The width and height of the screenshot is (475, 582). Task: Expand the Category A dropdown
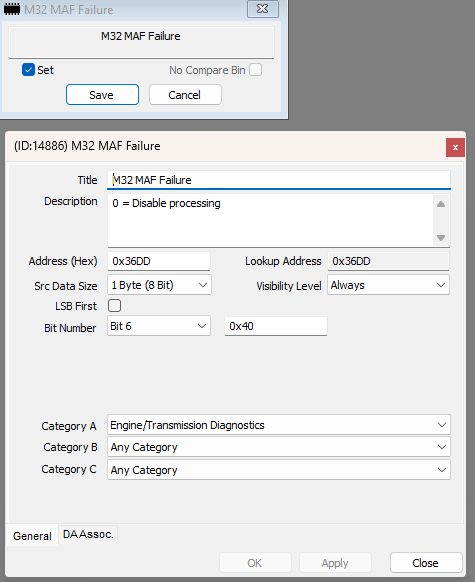click(279, 425)
